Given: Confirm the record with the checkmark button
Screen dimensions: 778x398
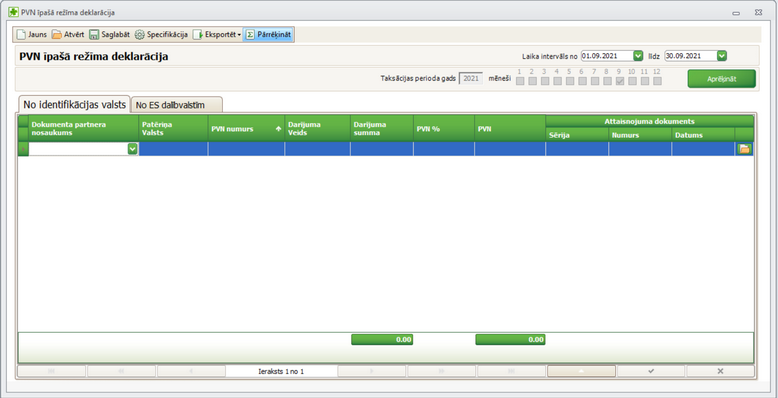Looking at the screenshot, I should click(x=651, y=371).
